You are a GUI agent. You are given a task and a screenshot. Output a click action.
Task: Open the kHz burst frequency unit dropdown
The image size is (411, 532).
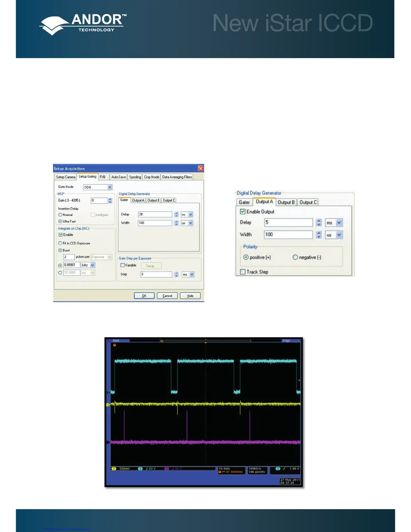[88, 265]
